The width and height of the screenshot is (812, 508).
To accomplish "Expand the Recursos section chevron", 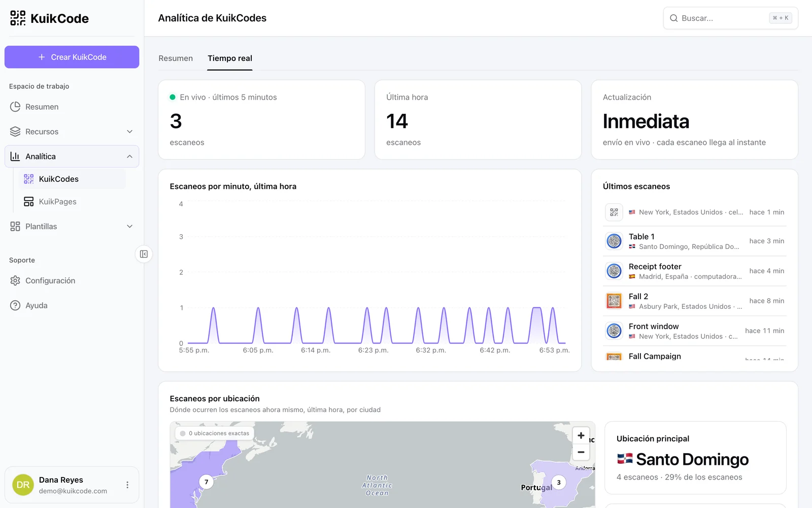I will coord(129,132).
